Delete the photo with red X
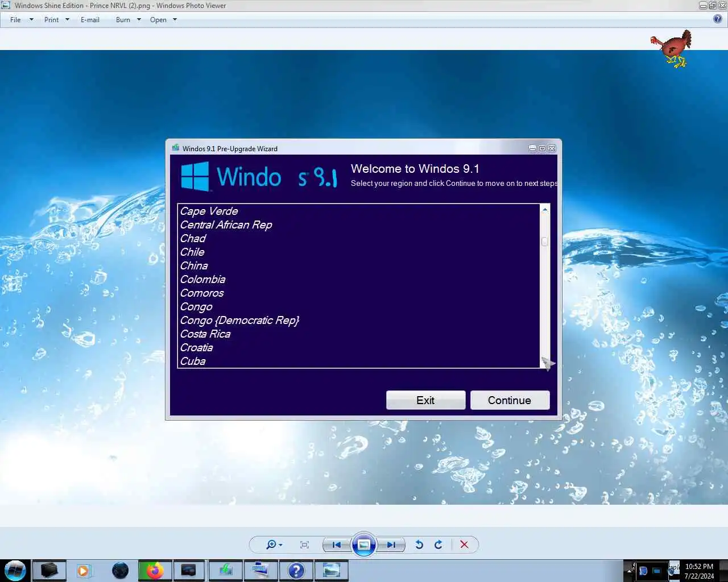Screen dimensions: 728x582 tap(464, 544)
